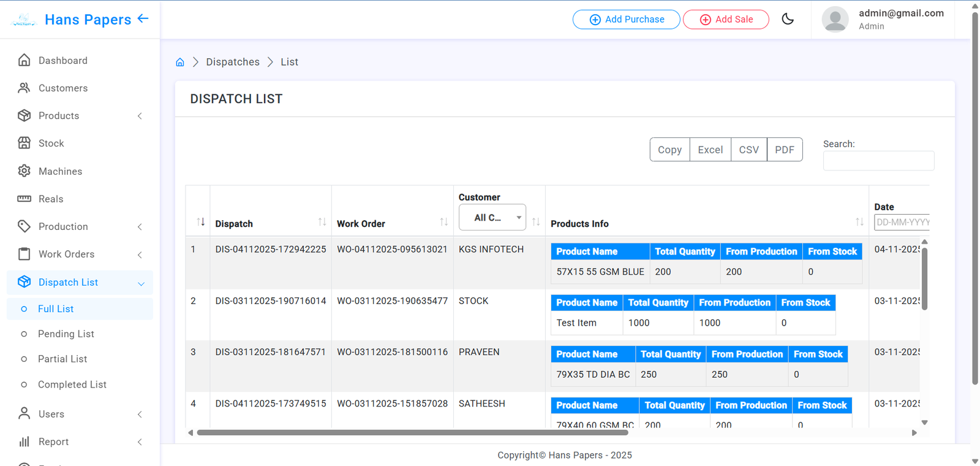Click the Add Purchase button

pyautogui.click(x=626, y=20)
